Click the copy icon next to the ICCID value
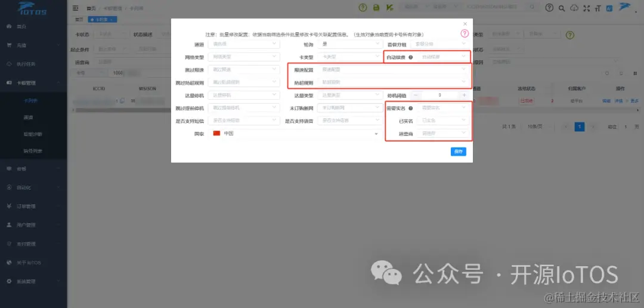Image resolution: width=644 pixels, height=308 pixels. pos(122,101)
